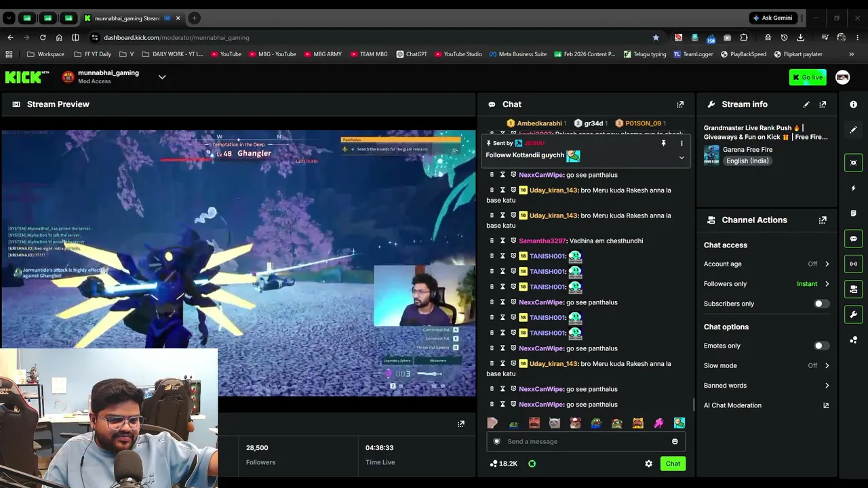Open the info icon in right sidebar
This screenshot has height=488, width=868.
point(853,104)
